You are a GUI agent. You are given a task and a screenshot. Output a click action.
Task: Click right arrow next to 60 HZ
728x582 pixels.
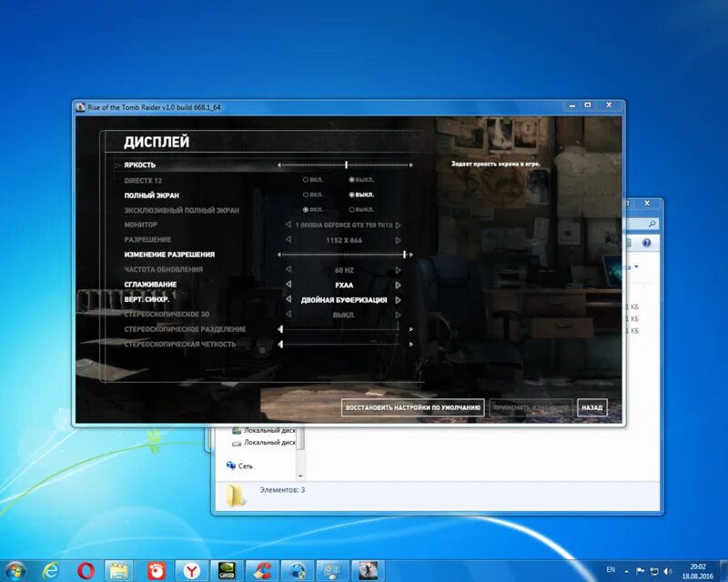point(398,270)
